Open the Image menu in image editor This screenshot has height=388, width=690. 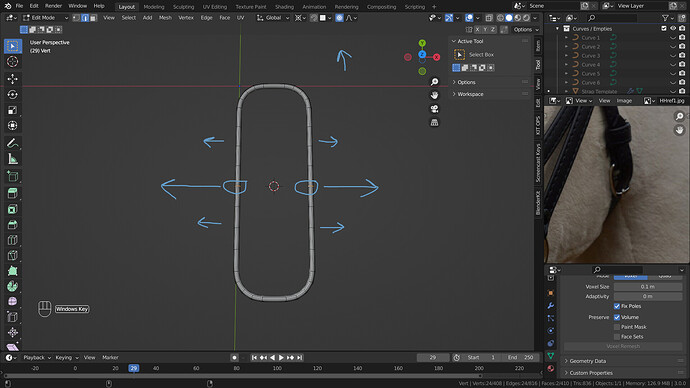624,101
